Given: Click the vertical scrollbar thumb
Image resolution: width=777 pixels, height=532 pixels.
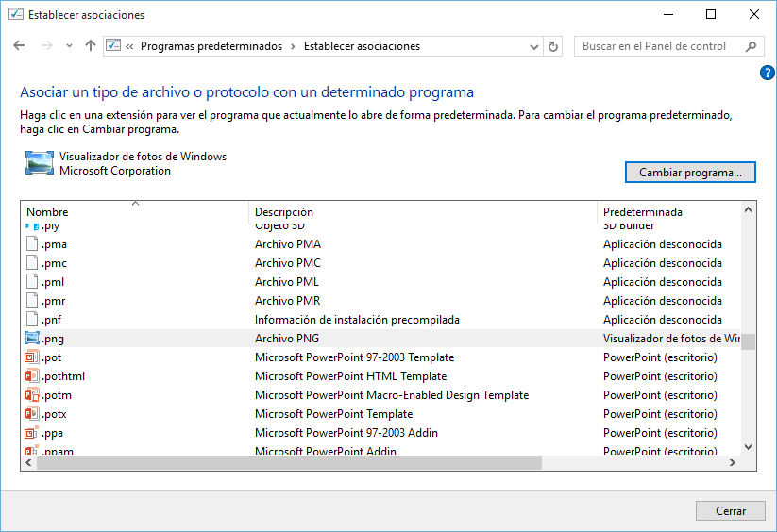Looking at the screenshot, I should 749,342.
